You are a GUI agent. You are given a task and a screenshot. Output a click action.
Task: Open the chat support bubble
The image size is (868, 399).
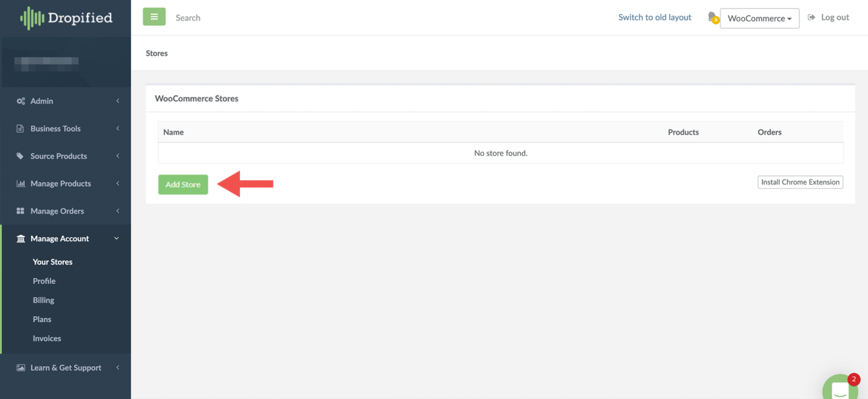point(841,388)
